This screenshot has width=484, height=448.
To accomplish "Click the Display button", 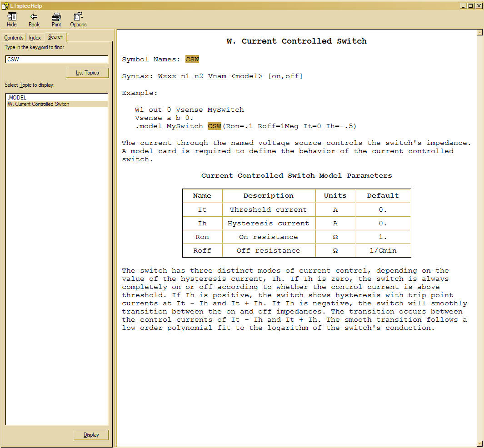I will (91, 435).
